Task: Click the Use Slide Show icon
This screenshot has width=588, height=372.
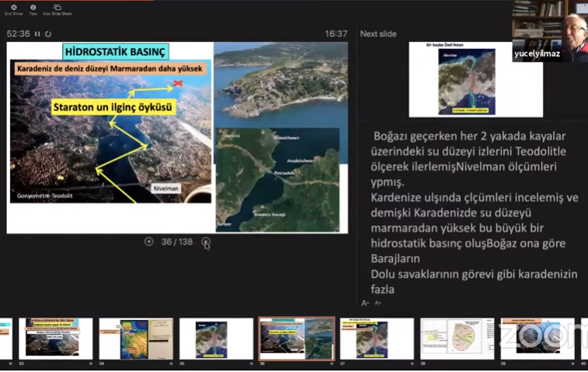Action: tap(57, 8)
